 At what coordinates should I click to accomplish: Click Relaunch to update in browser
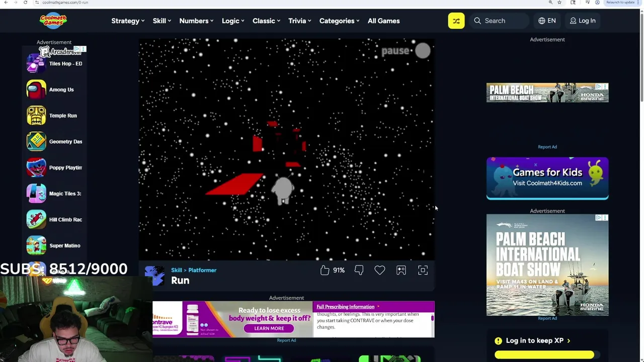tap(620, 3)
